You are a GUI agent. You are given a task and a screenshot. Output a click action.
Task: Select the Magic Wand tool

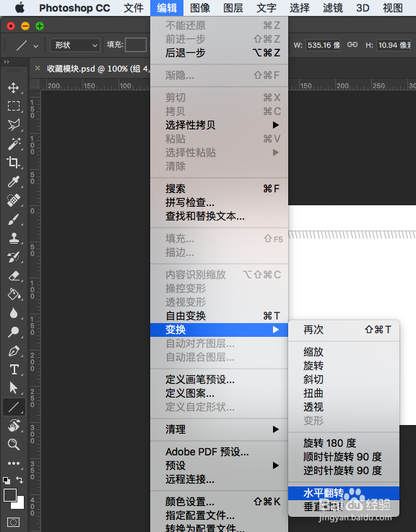tap(14, 144)
